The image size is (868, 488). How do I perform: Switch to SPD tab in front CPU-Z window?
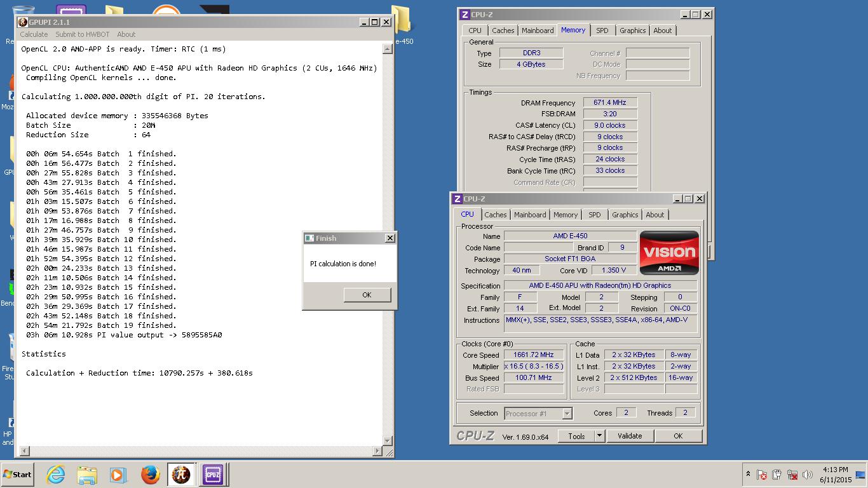pos(595,215)
